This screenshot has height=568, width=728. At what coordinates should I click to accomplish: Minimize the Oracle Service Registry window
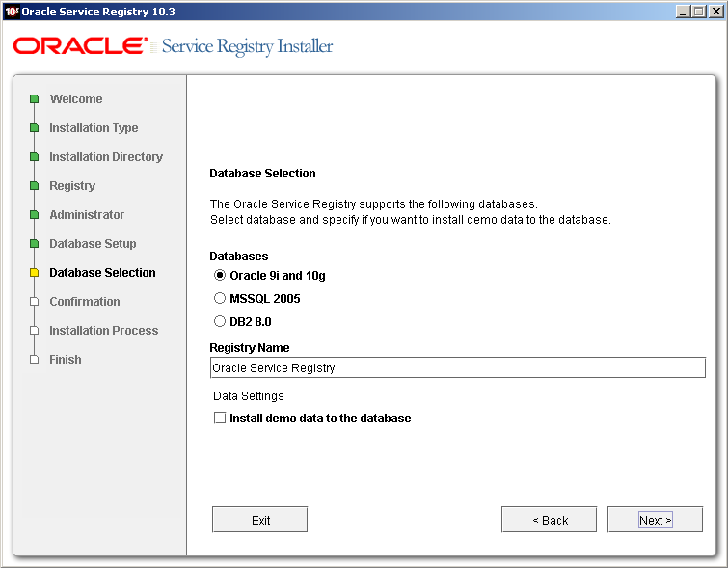(x=682, y=12)
